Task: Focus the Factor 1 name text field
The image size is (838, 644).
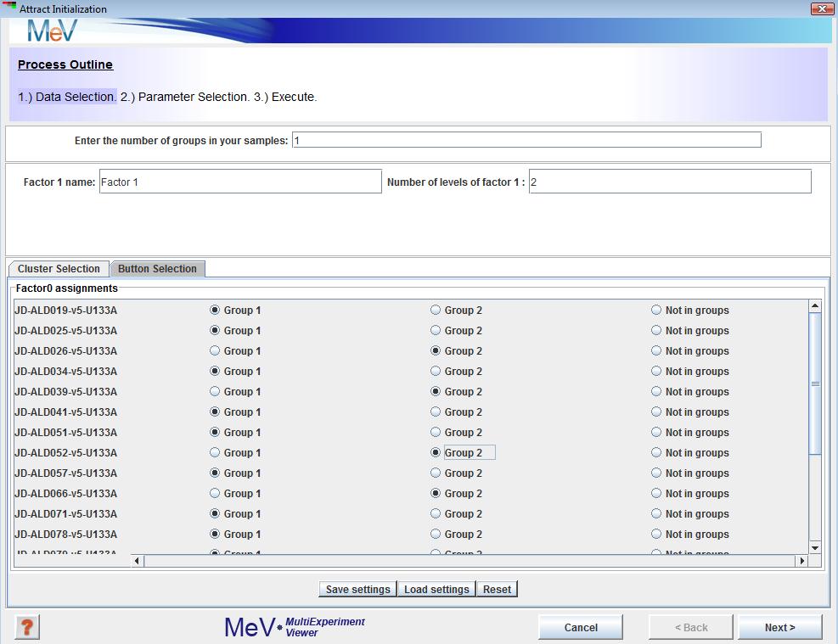Action: coord(240,182)
